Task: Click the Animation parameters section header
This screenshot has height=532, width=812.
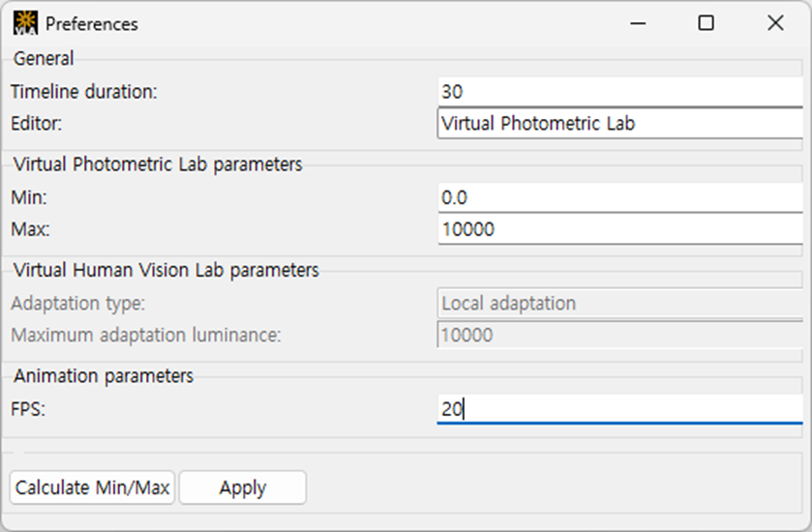Action: click(x=104, y=375)
